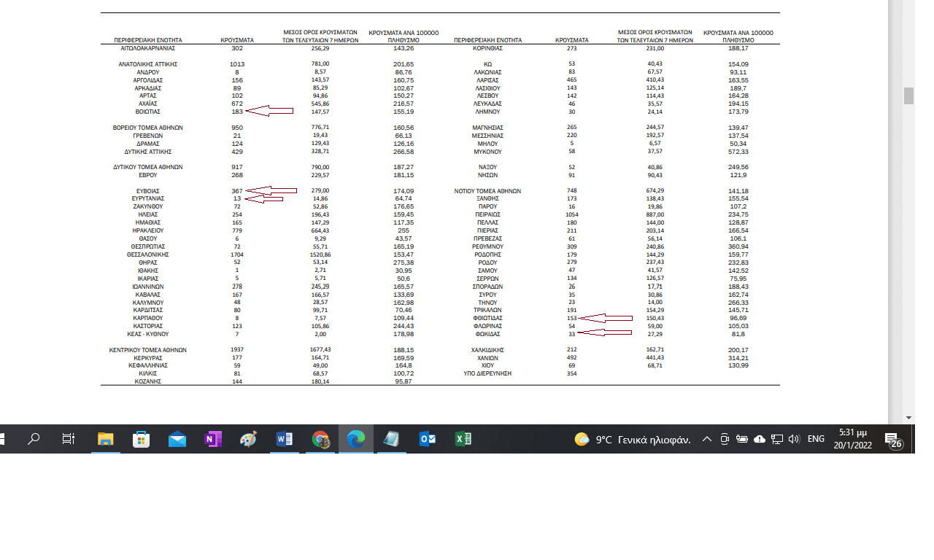Viewport: 934px width, 560px height.
Task: Launch the Paint app icon
Action: pyautogui.click(x=249, y=439)
